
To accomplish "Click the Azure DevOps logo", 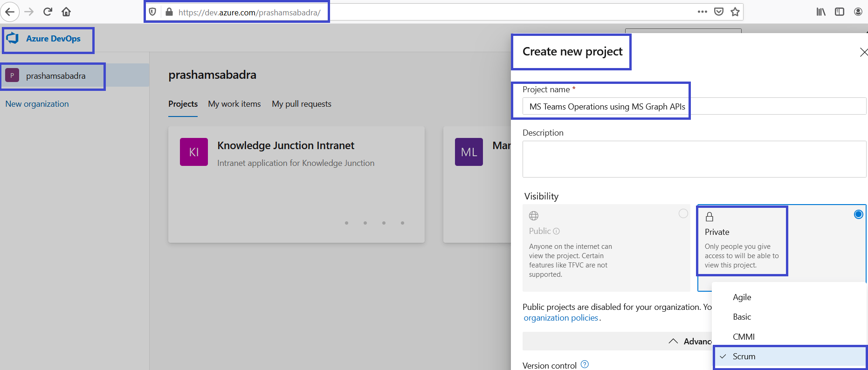I will [13, 38].
